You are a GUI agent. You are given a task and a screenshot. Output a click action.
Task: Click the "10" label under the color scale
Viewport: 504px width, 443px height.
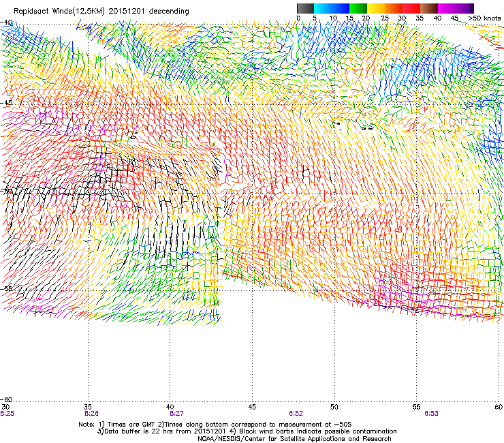(x=333, y=18)
